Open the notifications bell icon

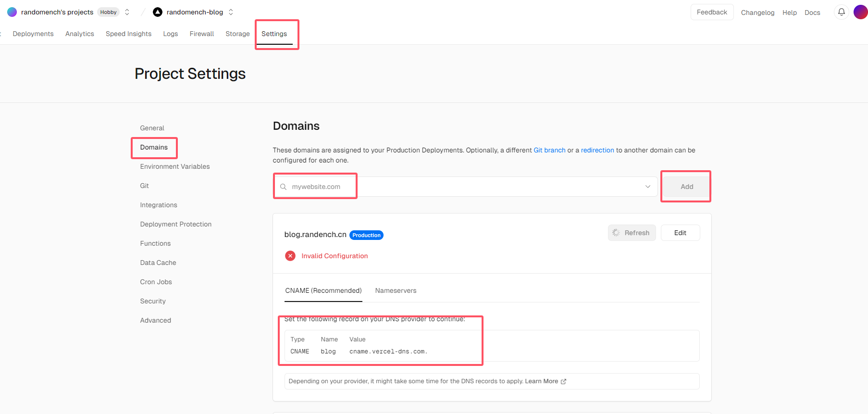tap(841, 12)
